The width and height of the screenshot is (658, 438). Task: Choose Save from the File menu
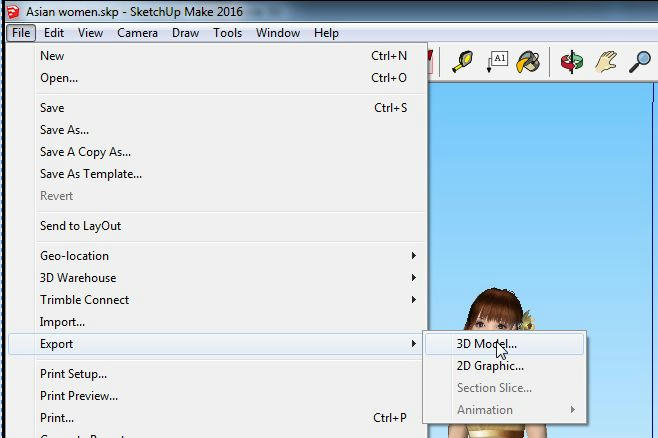tap(217, 108)
